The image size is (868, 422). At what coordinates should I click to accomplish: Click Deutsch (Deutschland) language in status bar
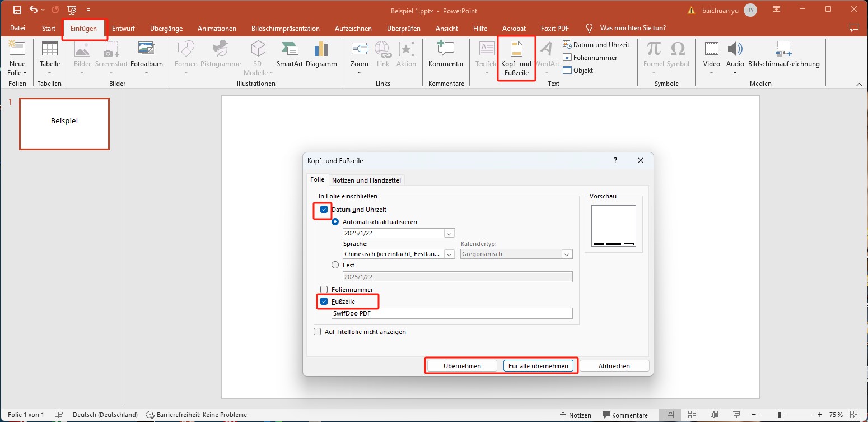105,415
